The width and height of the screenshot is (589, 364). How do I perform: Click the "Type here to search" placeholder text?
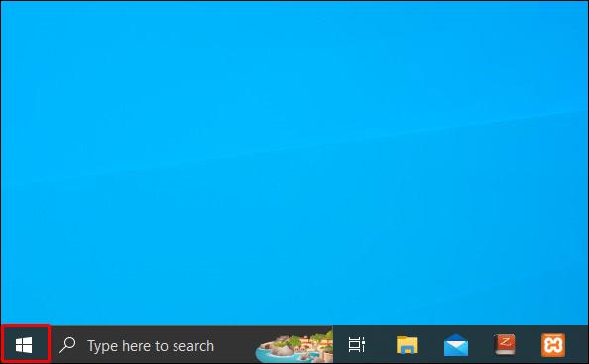tap(151, 346)
